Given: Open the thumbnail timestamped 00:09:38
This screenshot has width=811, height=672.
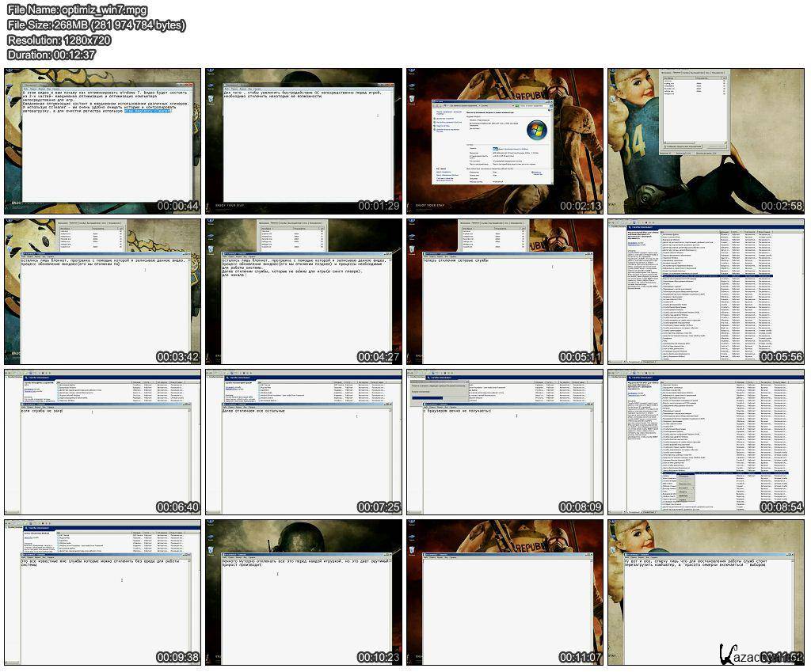Looking at the screenshot, I should (x=102, y=592).
